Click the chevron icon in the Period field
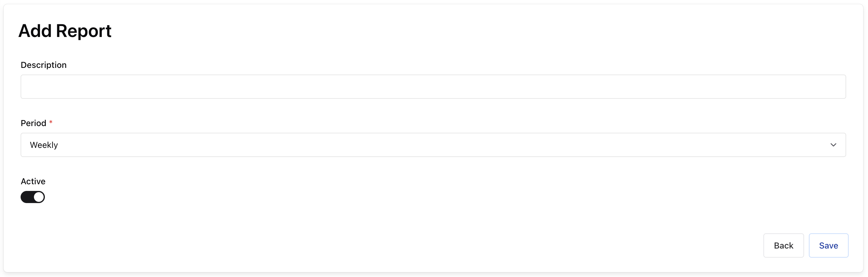The width and height of the screenshot is (868, 277). [x=833, y=145]
